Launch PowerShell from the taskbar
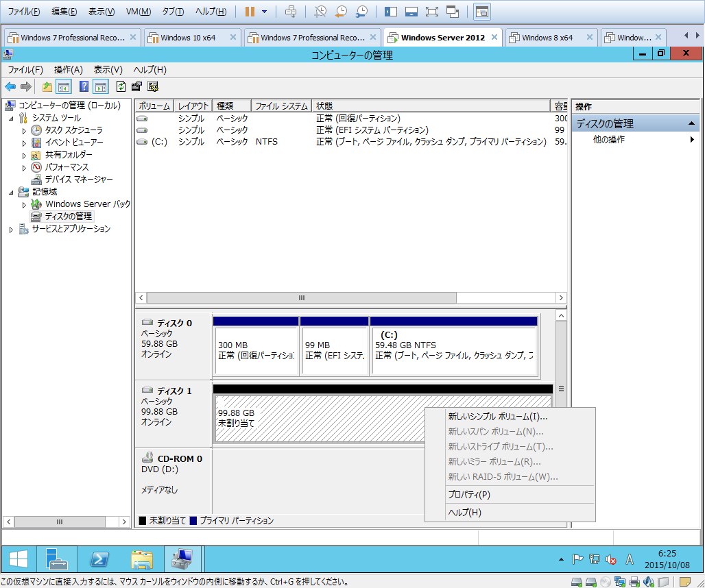Viewport: 705px width, 588px height. [99, 559]
